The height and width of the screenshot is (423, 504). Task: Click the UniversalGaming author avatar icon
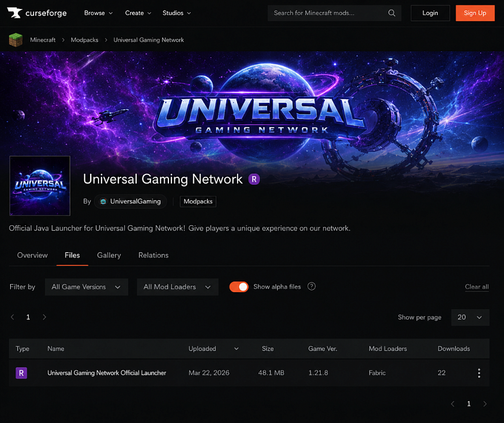click(103, 201)
